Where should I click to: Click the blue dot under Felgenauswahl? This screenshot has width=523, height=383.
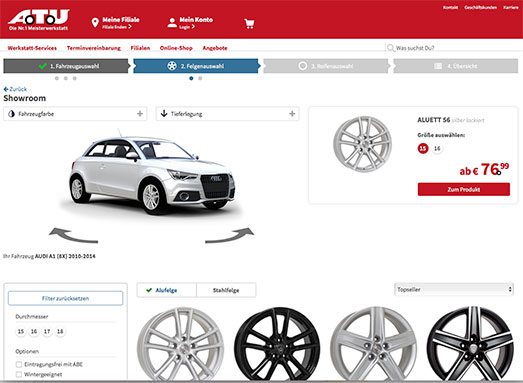click(191, 78)
